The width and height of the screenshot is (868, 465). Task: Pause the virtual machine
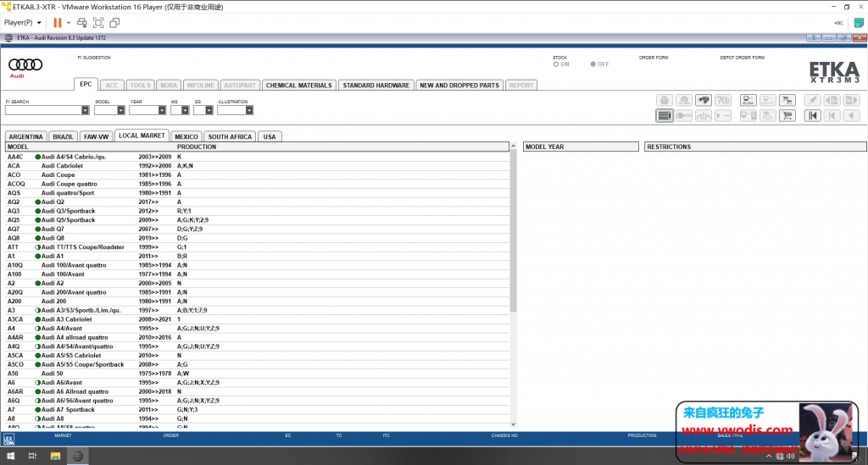tap(57, 23)
